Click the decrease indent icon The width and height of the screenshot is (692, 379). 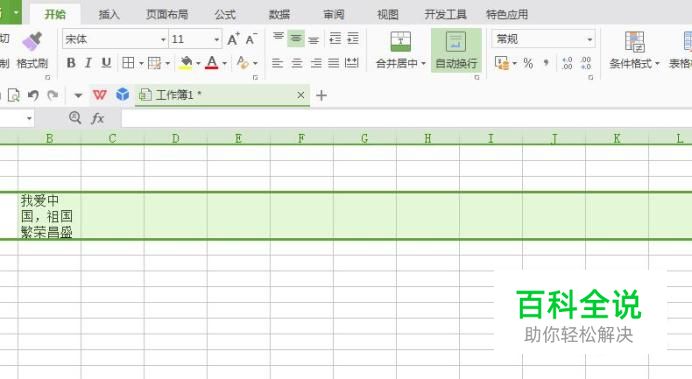[x=335, y=39]
